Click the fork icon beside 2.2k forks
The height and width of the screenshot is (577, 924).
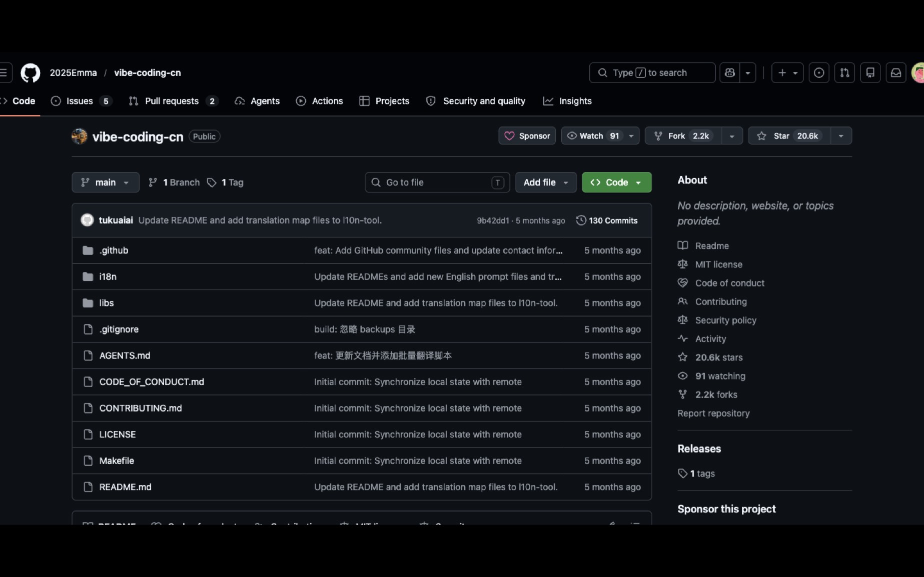[682, 394]
